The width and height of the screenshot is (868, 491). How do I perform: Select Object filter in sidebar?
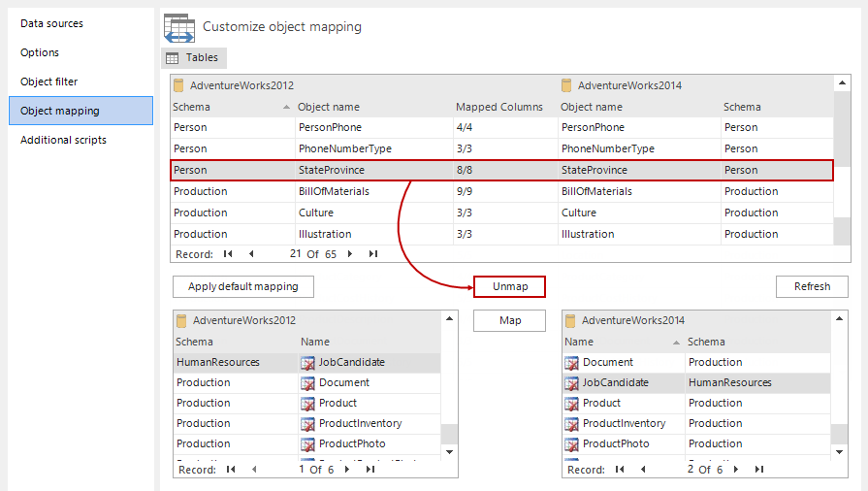point(48,82)
